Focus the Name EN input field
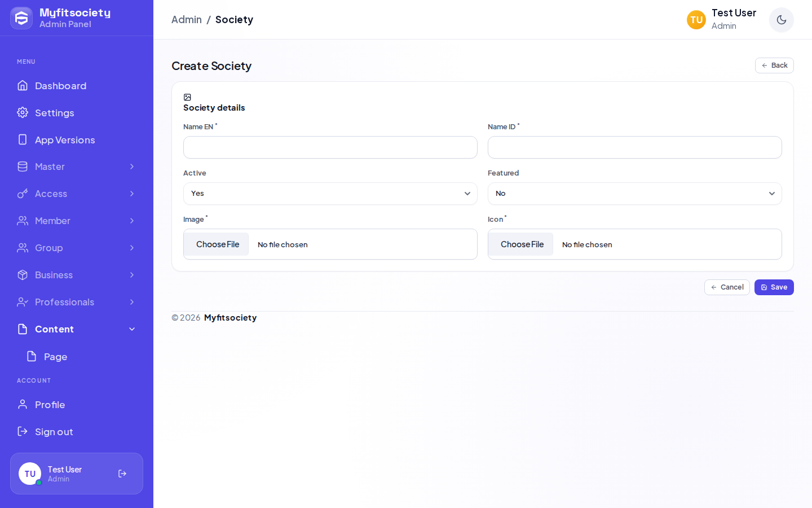The image size is (812, 508). pos(330,147)
